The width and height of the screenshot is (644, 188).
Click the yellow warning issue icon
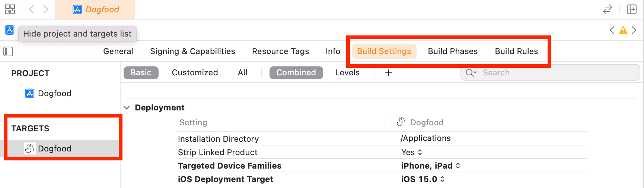[623, 31]
